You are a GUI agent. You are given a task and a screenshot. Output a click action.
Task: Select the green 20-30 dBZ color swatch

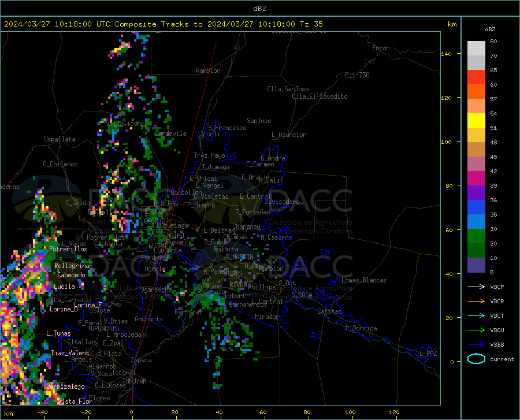(x=476, y=236)
